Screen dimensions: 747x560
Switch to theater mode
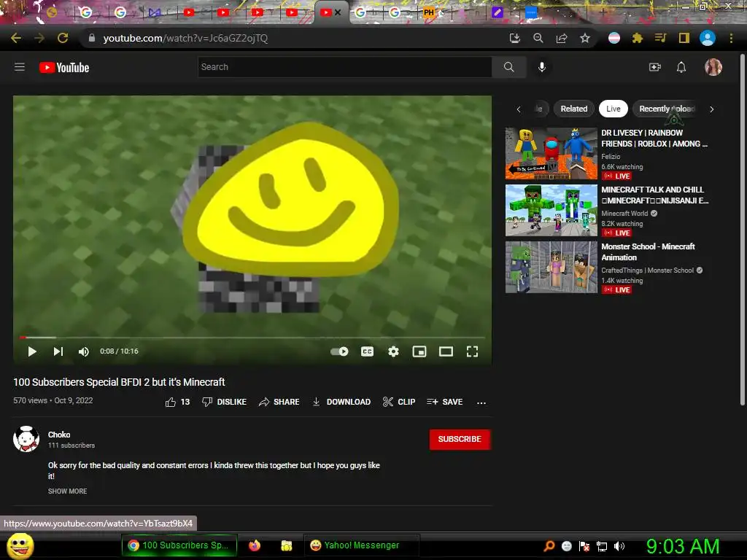[x=446, y=351]
